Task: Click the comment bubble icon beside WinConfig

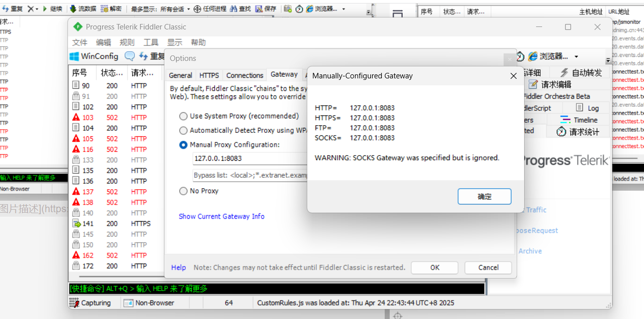Action: (x=129, y=56)
